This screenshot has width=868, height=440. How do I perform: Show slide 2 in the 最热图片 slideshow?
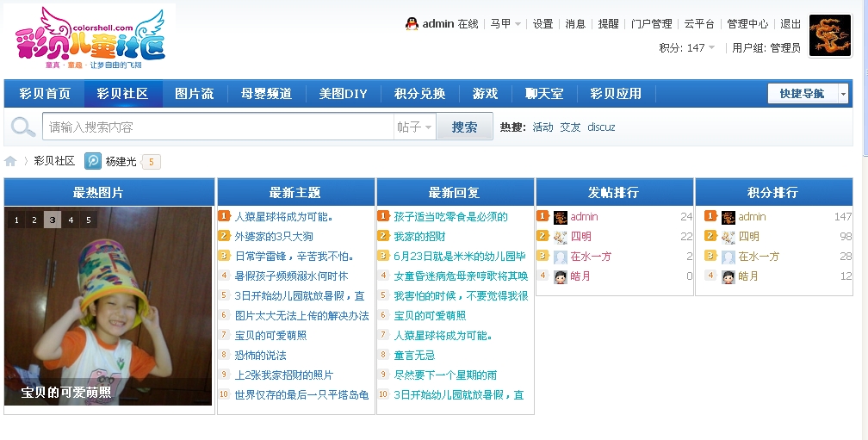click(x=34, y=220)
